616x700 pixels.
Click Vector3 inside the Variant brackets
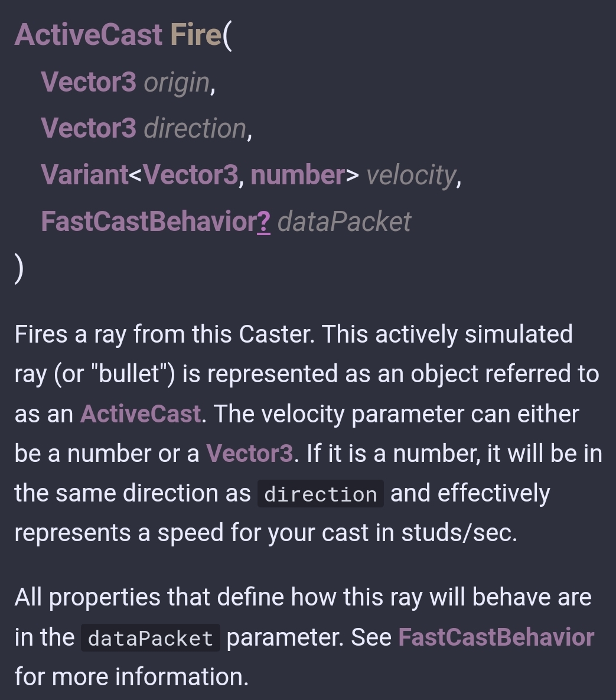click(190, 175)
